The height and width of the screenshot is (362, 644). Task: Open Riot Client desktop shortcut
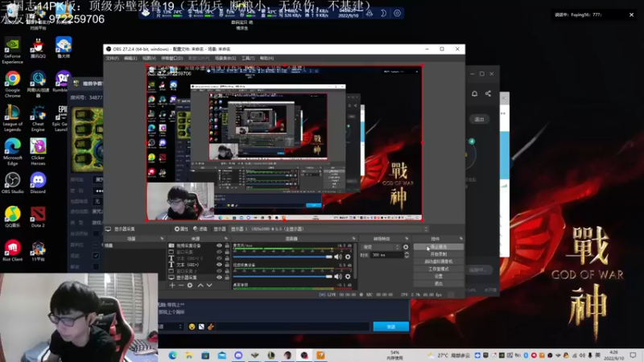coord(12,250)
